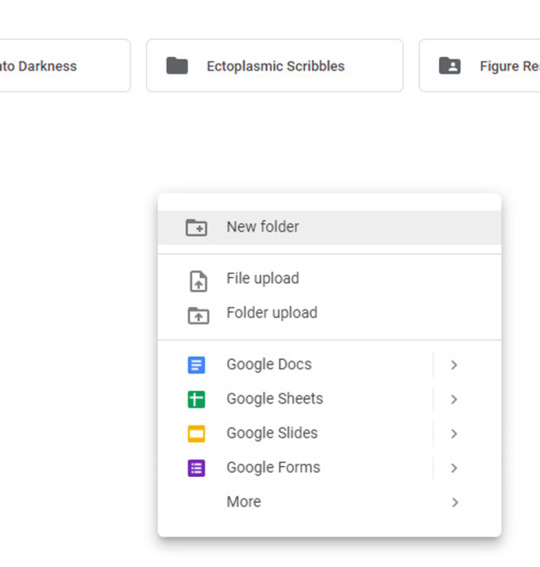Select File upload menu entry
The image size is (540, 567).
[x=329, y=279]
